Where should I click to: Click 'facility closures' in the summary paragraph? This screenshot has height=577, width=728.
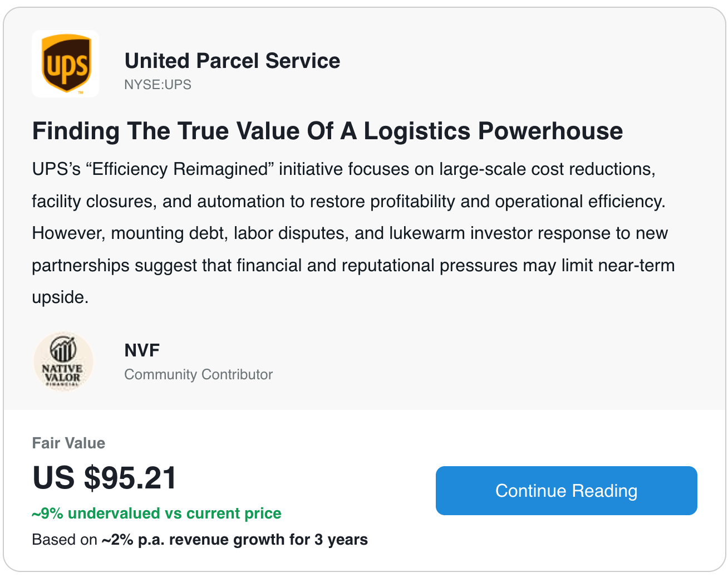tap(94, 201)
